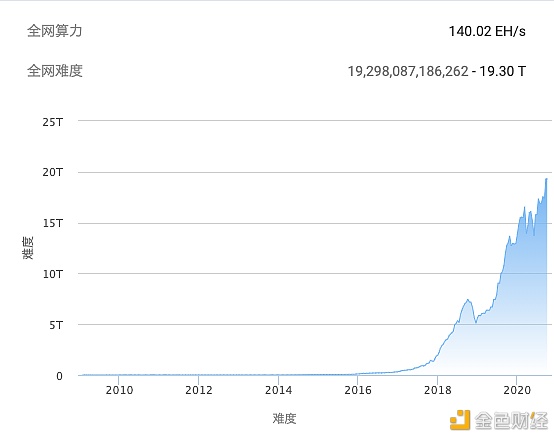Click the 全网算力 label

(x=55, y=31)
